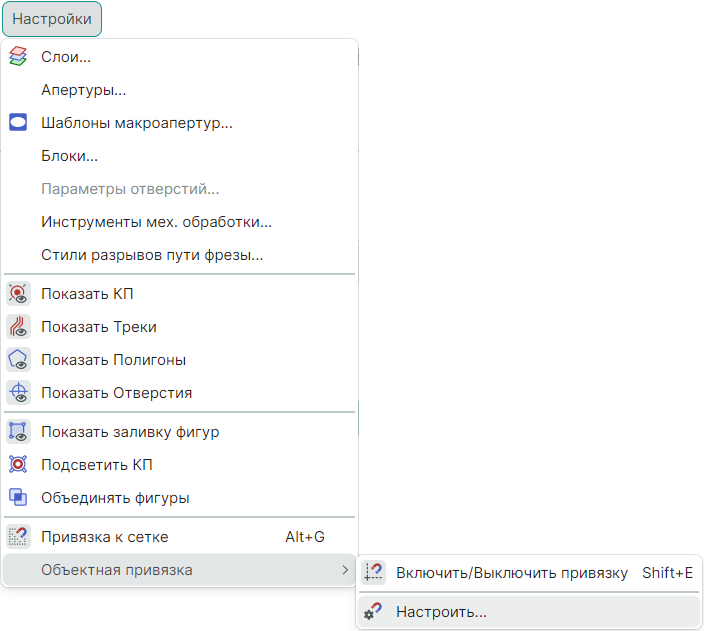Click the red Подсветить КП target icon
Viewport: 704px width, 631px height.
[x=18, y=464]
